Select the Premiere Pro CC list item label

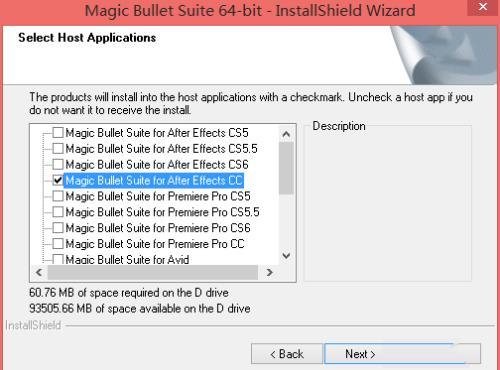click(155, 244)
